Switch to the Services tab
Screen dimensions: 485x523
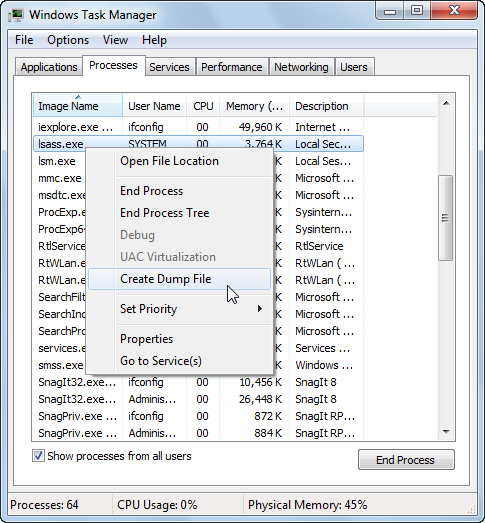click(x=169, y=67)
